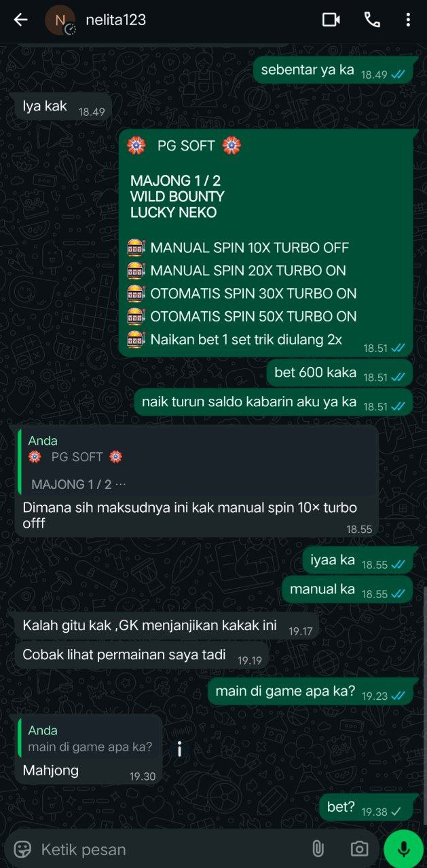Screen dimensions: 427x868
Task: Start a voice call with nelita123
Action: click(372, 20)
